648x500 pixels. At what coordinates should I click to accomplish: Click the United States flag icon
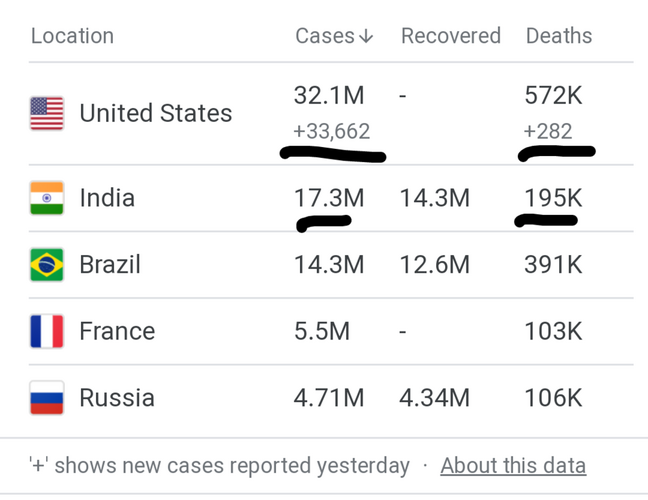47,113
